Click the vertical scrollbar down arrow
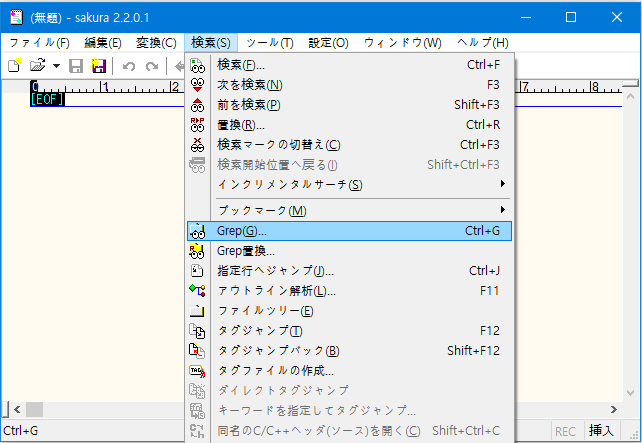Screen dimensions: 642x443 (x=631, y=393)
